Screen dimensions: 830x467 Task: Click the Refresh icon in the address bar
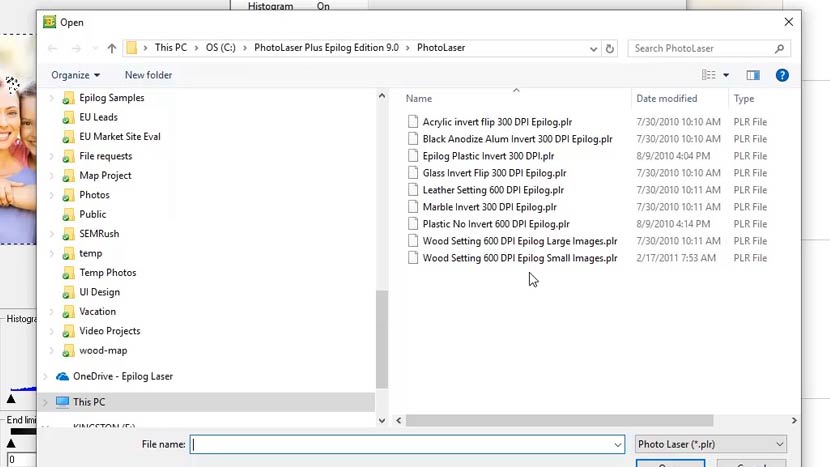click(610, 48)
